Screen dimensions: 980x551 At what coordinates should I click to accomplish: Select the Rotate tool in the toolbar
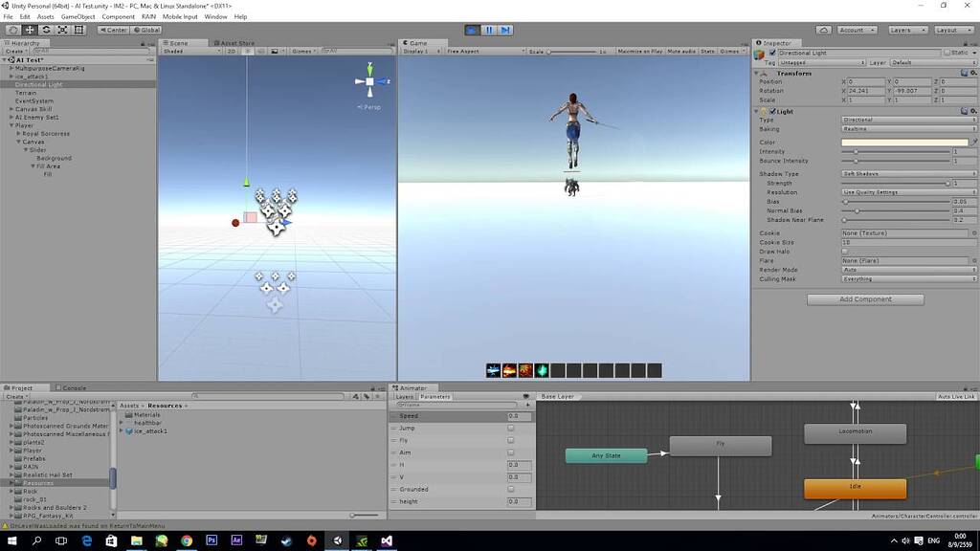click(46, 30)
